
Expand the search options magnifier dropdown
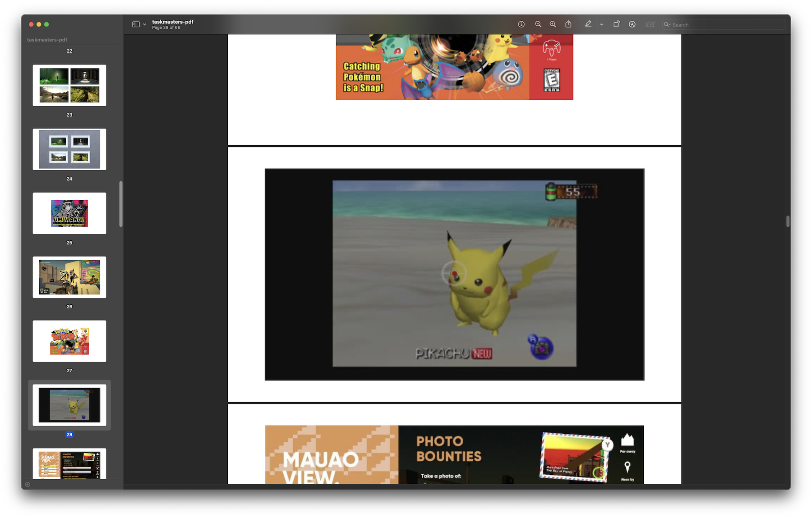pos(667,24)
